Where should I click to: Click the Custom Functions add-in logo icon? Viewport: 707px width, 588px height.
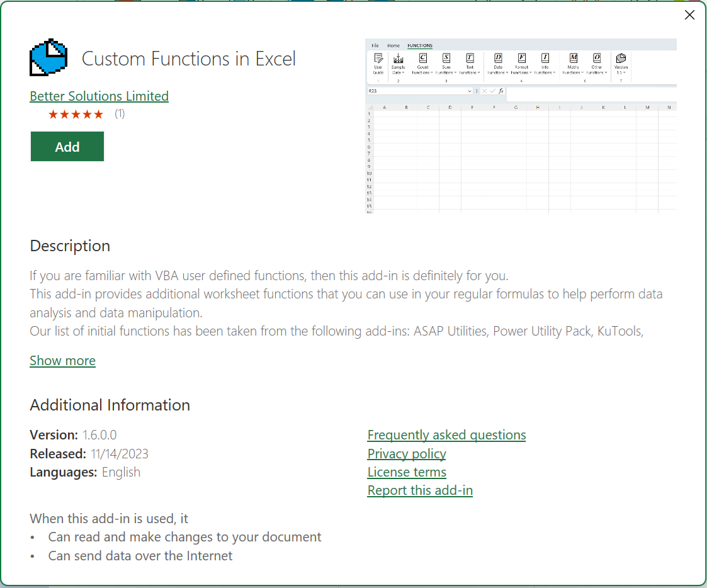[48, 58]
